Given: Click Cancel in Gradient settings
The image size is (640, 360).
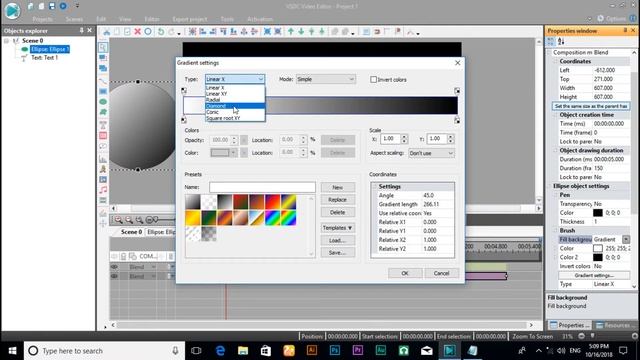Looking at the screenshot, I should click(442, 273).
